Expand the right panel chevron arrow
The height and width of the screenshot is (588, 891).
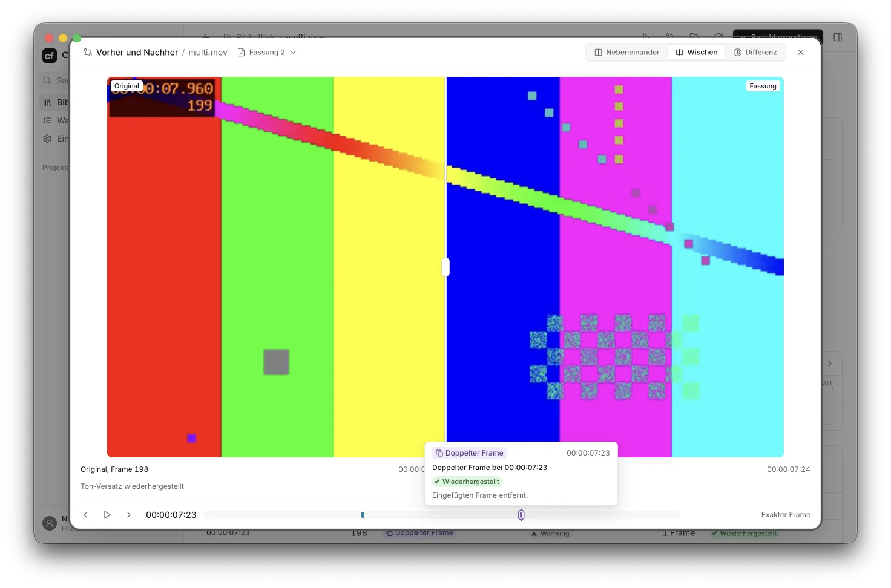(x=830, y=364)
